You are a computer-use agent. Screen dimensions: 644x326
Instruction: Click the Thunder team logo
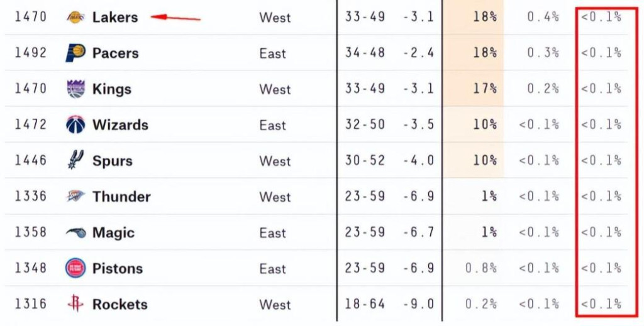point(75,196)
